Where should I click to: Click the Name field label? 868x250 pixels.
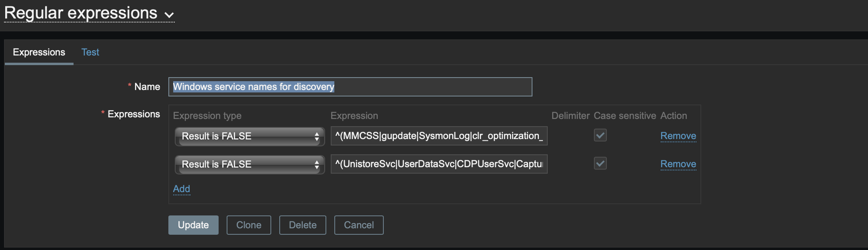(x=147, y=87)
